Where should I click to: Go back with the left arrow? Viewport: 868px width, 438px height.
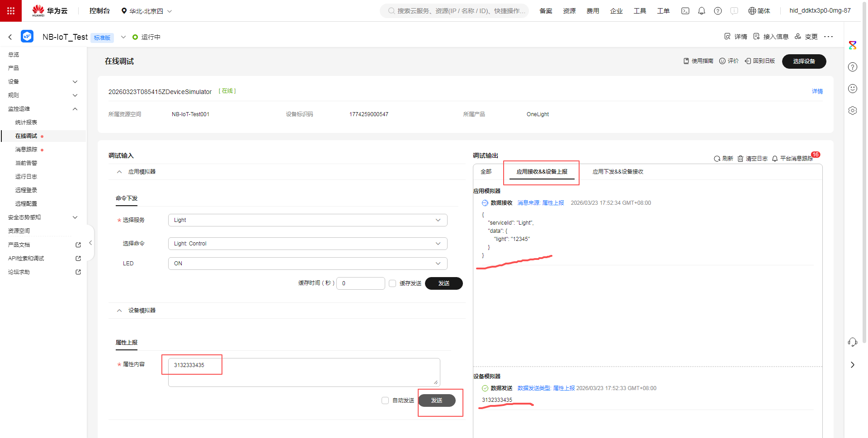tap(10, 37)
